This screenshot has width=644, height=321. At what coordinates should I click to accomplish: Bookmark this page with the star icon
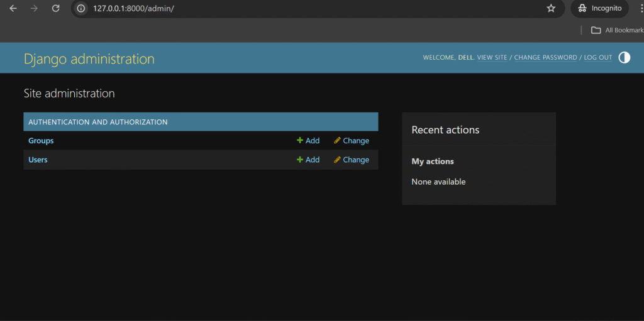pyautogui.click(x=551, y=8)
